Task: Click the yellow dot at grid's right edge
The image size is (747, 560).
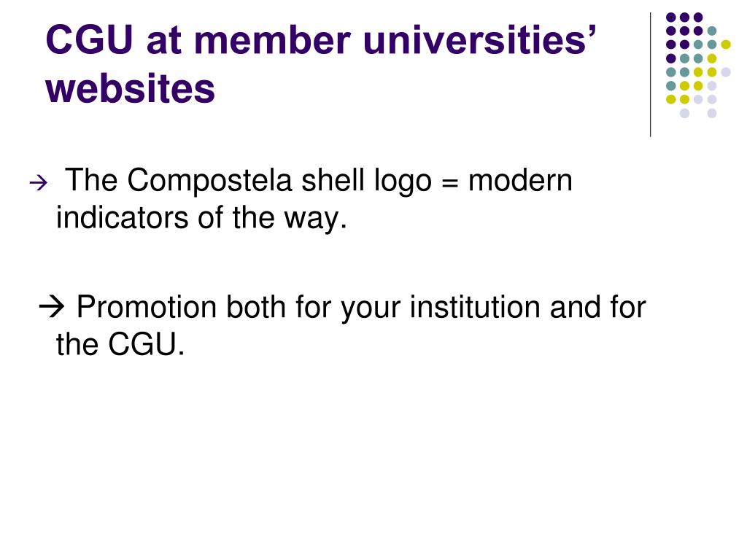Action: click(x=726, y=44)
